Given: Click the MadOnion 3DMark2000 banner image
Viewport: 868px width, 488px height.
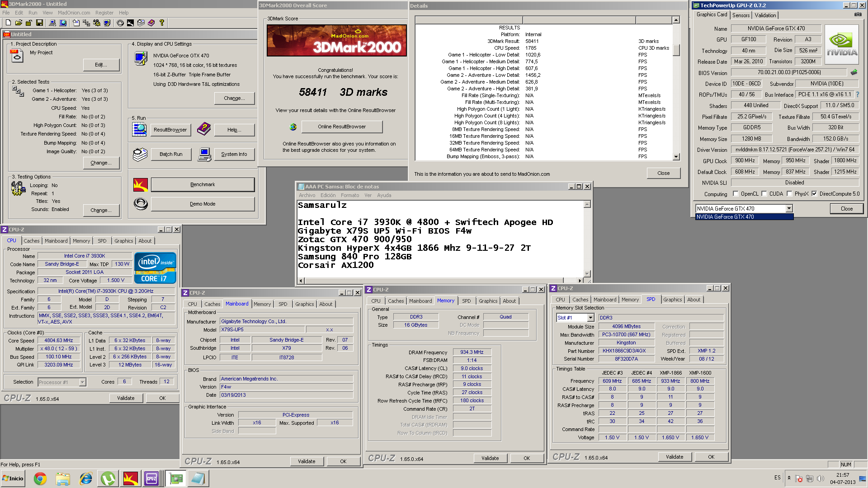Looking at the screenshot, I should point(336,40).
